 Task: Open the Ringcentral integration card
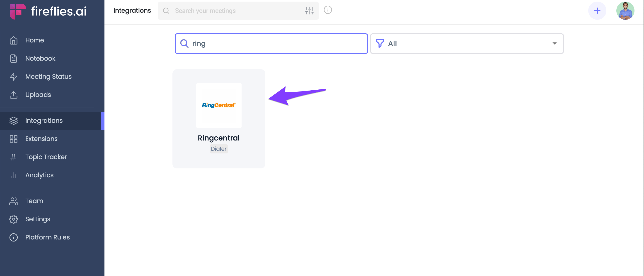219,119
